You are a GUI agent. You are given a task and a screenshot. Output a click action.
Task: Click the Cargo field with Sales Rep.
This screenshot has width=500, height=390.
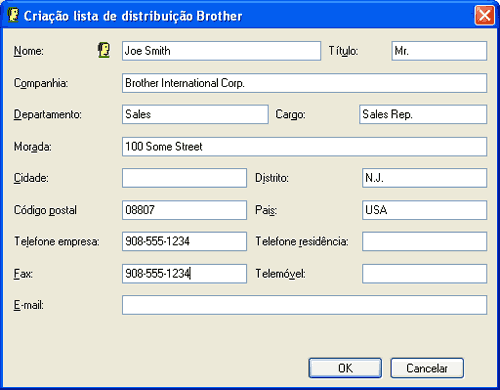click(x=423, y=114)
